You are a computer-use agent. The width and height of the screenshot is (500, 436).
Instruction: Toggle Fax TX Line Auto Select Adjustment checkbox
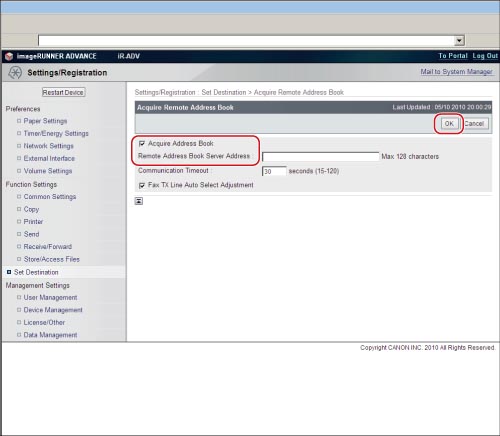tap(142, 185)
